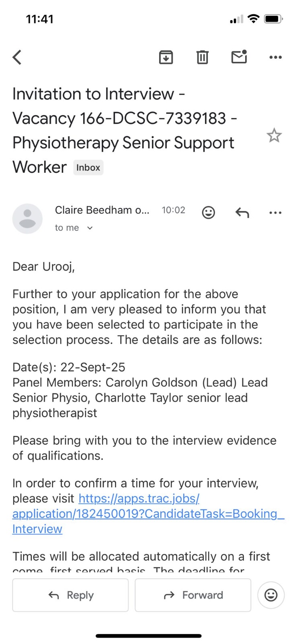Tap the 10:02 message timestamp
Viewport: 297px width, 644px height.
tap(173, 210)
